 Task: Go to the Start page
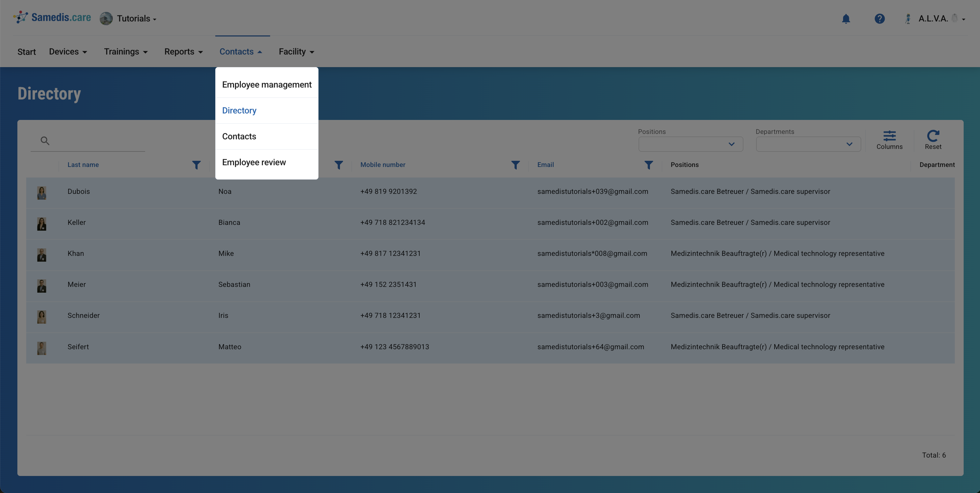pos(27,52)
